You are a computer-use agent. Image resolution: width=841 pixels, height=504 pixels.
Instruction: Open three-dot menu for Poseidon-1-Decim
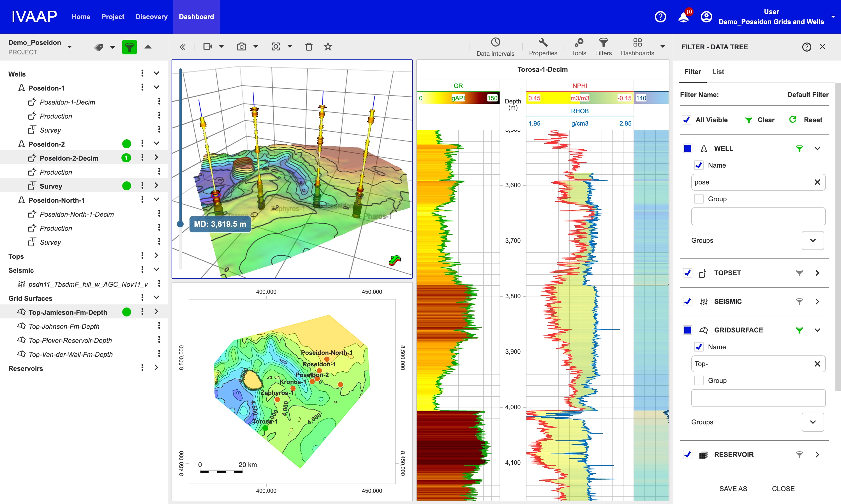click(159, 101)
